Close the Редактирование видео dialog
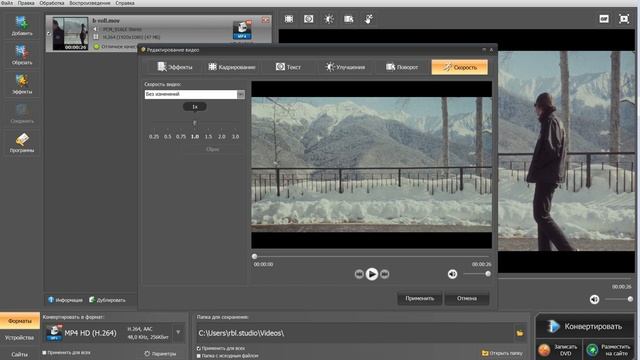The width and height of the screenshot is (640, 360). tap(491, 49)
